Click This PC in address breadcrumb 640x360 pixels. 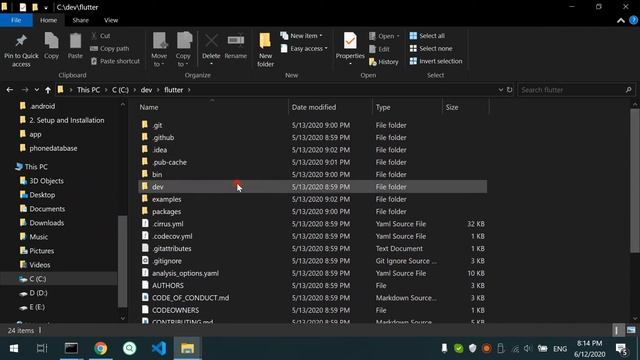88,90
